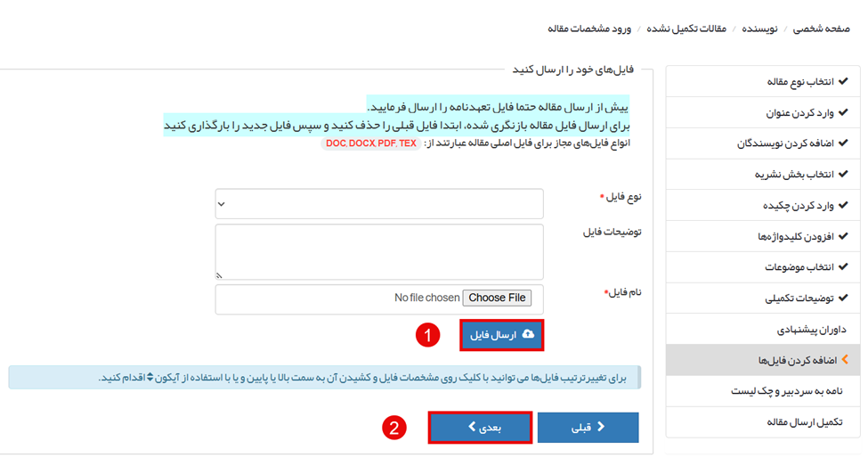Click the cloud upload icon on ارسال فایل

coord(528,334)
